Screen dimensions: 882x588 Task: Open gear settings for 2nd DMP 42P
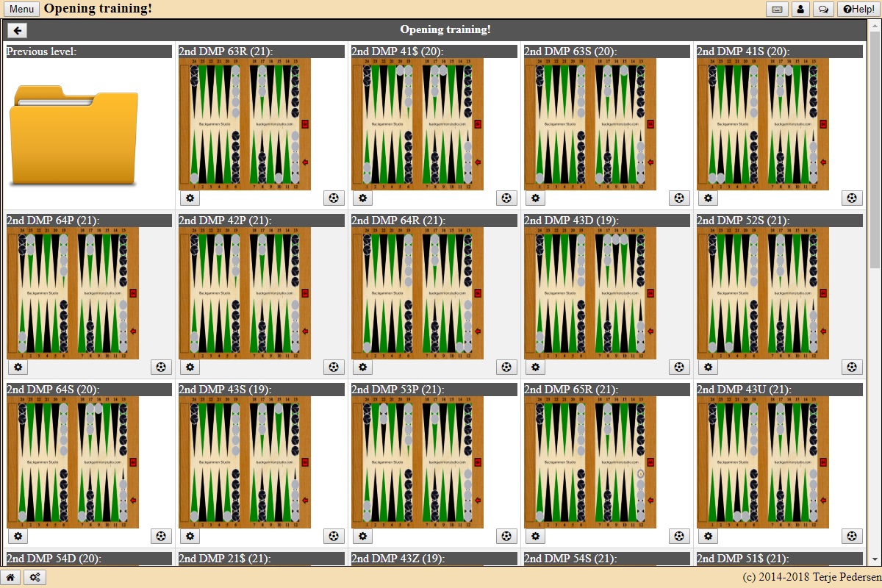coord(190,367)
